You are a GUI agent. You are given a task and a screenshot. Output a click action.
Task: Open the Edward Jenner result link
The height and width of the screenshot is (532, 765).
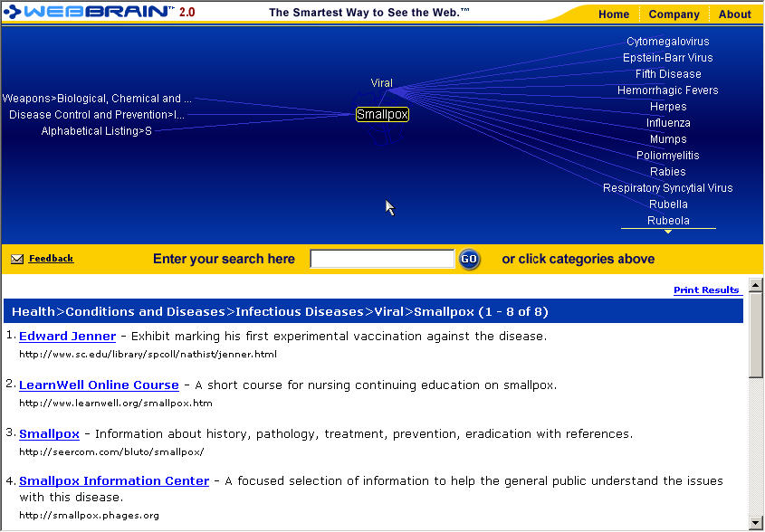tap(67, 337)
